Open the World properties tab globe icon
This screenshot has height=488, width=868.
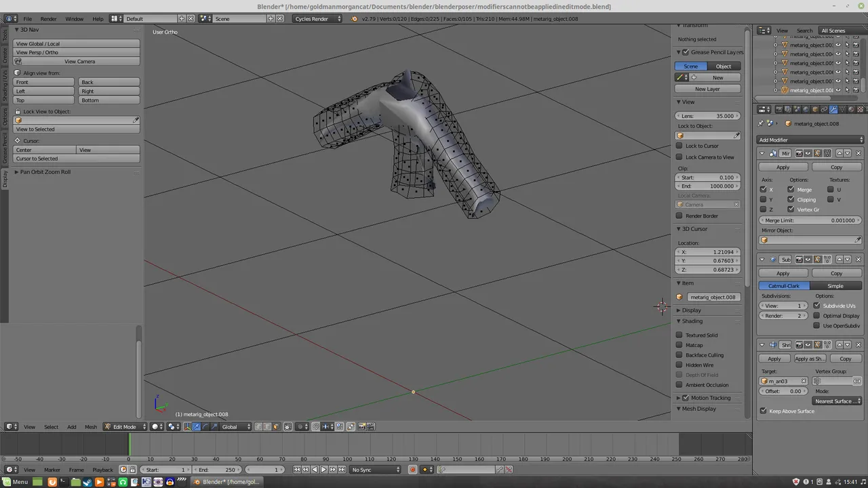pyautogui.click(x=806, y=109)
